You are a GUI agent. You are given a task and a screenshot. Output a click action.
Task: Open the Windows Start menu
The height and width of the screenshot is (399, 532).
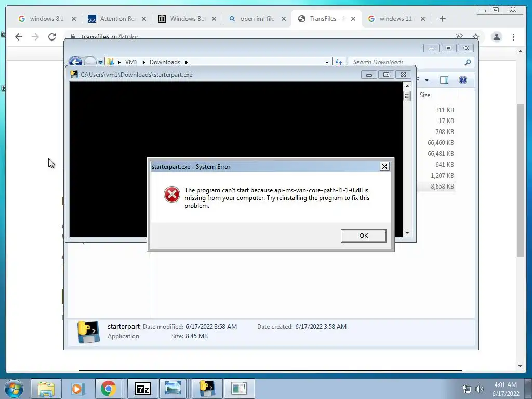14,389
